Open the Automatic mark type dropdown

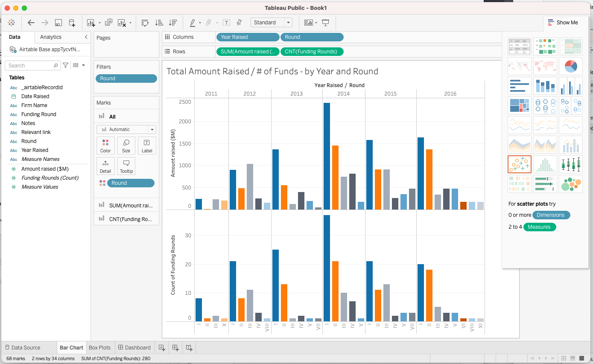coord(126,129)
